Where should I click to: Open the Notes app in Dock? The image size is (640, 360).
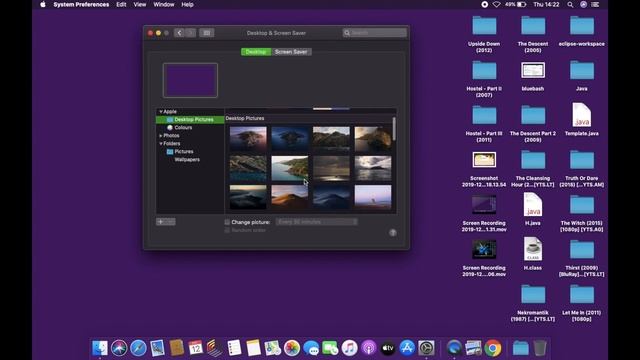[x=253, y=348]
